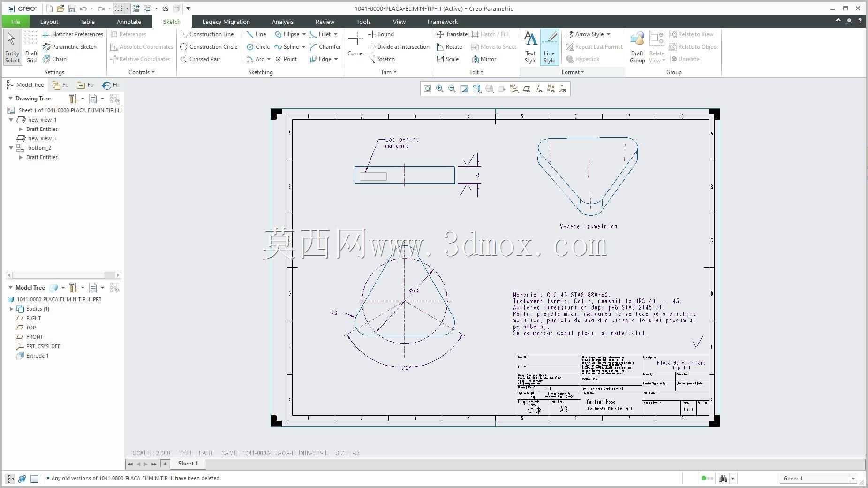Toggle coordinate system display in graphics toolbar

click(x=563, y=89)
